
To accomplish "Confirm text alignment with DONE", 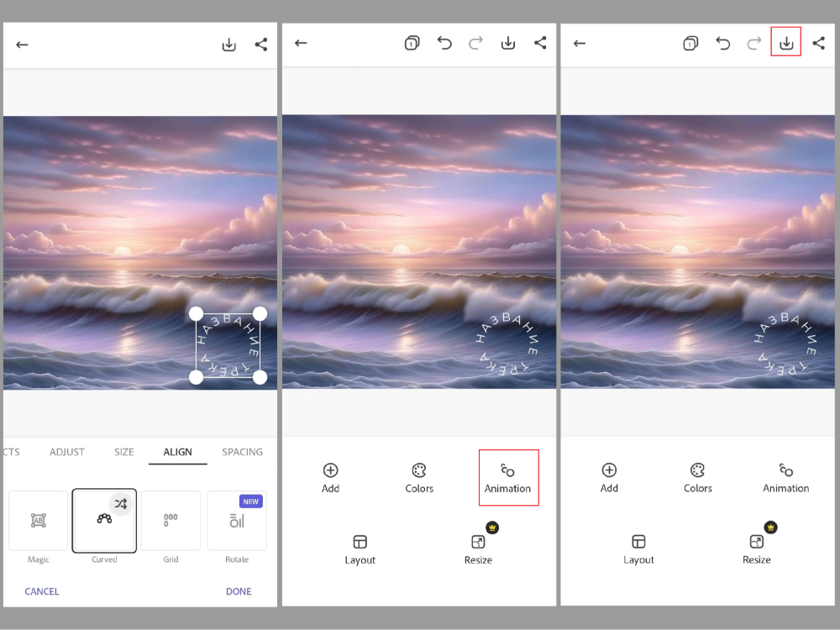I will [x=239, y=591].
